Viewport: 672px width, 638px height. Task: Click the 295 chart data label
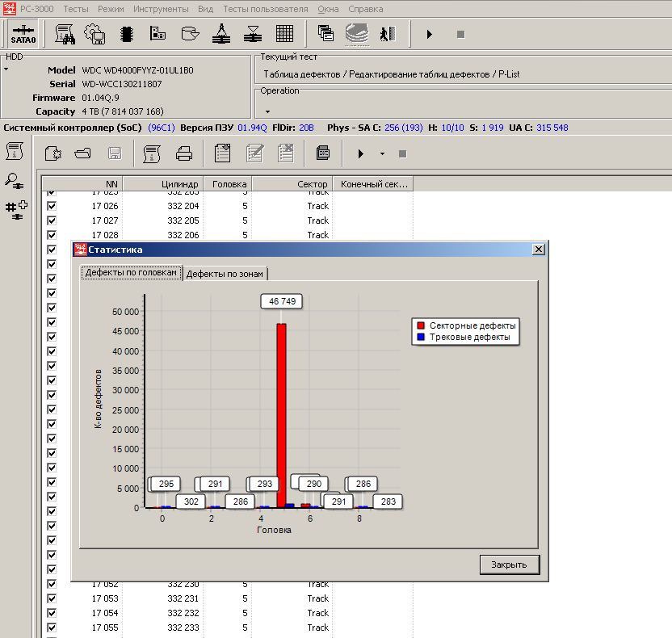coord(166,484)
